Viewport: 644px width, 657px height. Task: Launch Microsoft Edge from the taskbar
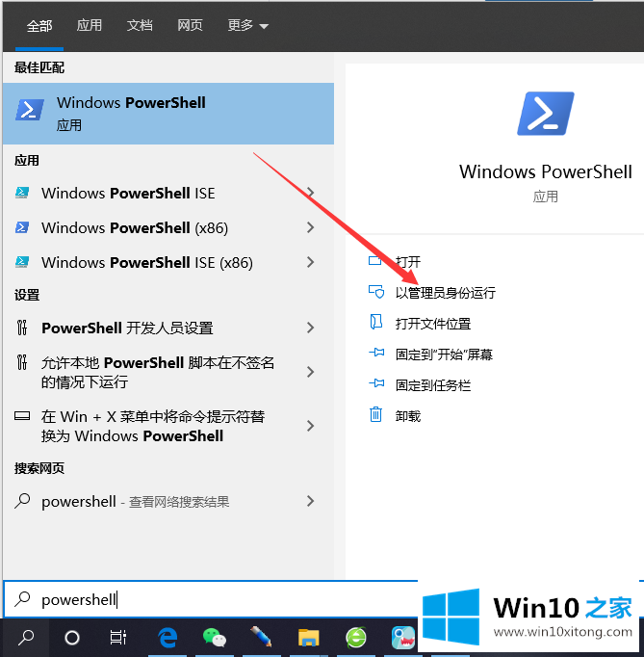coord(167,638)
